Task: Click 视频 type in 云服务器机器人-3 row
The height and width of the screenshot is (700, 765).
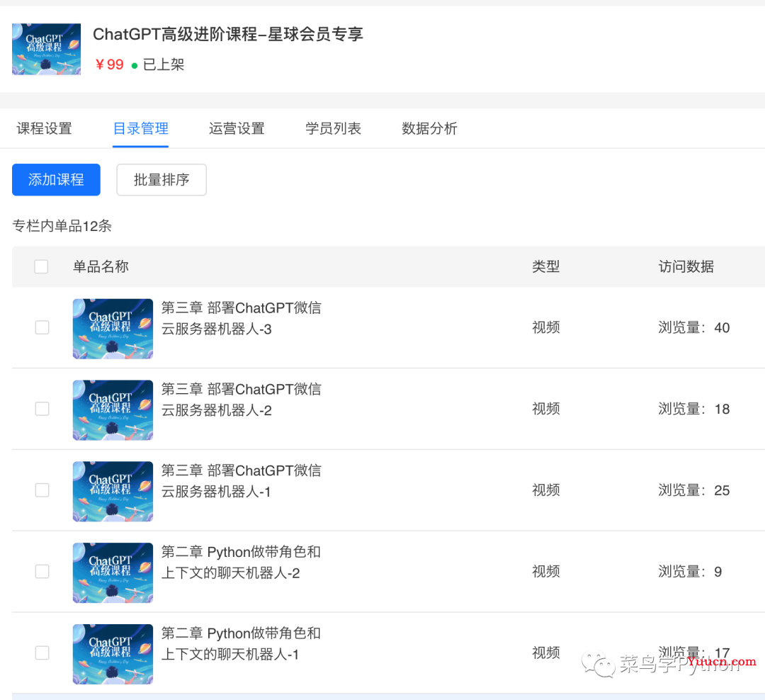Action: (x=546, y=327)
